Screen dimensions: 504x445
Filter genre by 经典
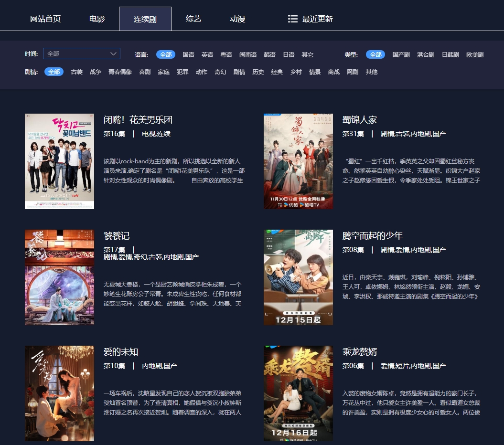pyautogui.click(x=277, y=72)
